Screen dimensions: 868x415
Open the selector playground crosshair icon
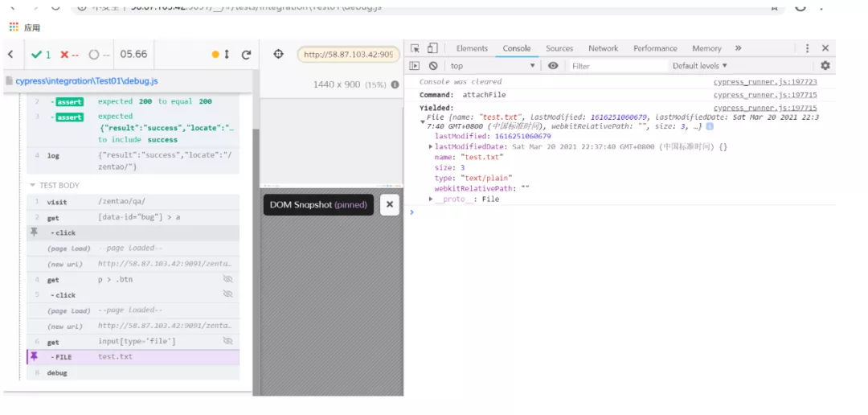(x=278, y=54)
